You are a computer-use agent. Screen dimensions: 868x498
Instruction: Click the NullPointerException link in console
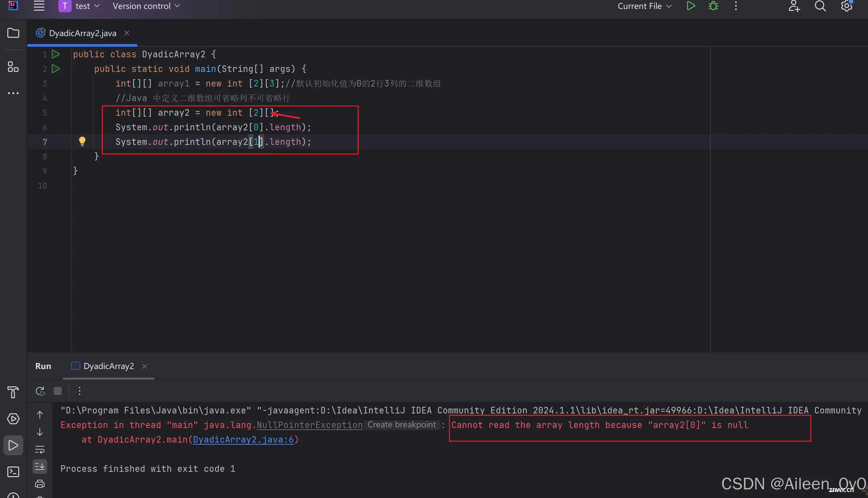[x=309, y=424]
